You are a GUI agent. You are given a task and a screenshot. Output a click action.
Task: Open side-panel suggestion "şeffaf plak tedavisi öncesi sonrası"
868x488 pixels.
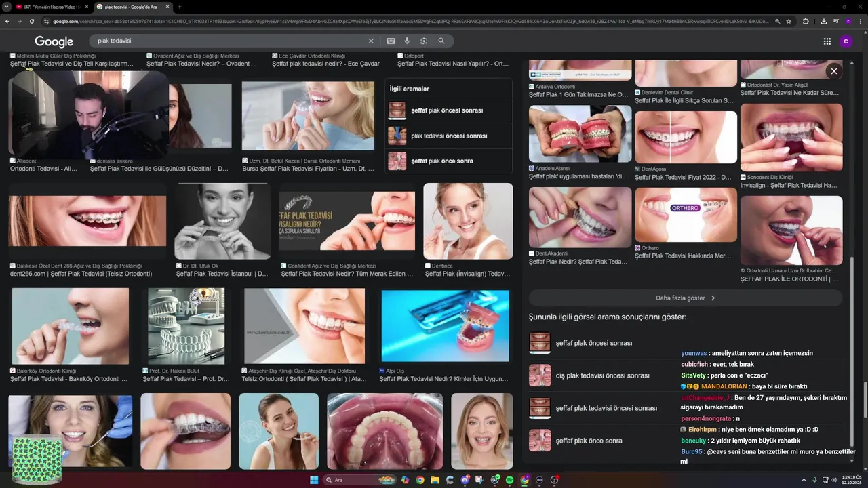pyautogui.click(x=685, y=408)
